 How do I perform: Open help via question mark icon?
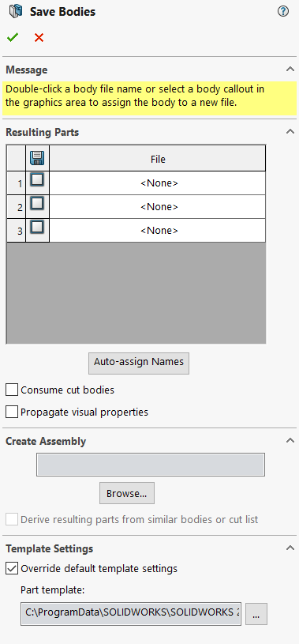283,12
